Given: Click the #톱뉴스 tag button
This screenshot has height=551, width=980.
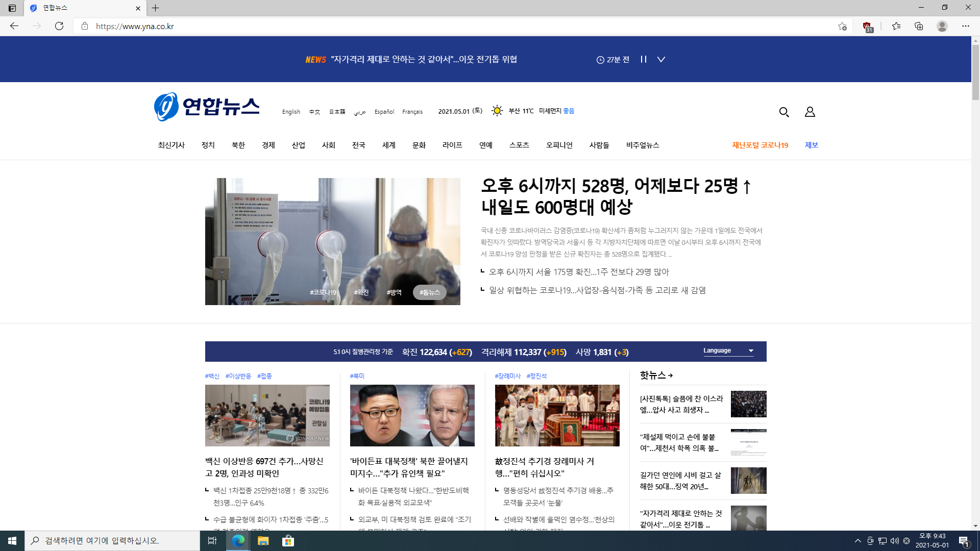Looking at the screenshot, I should click(x=430, y=292).
